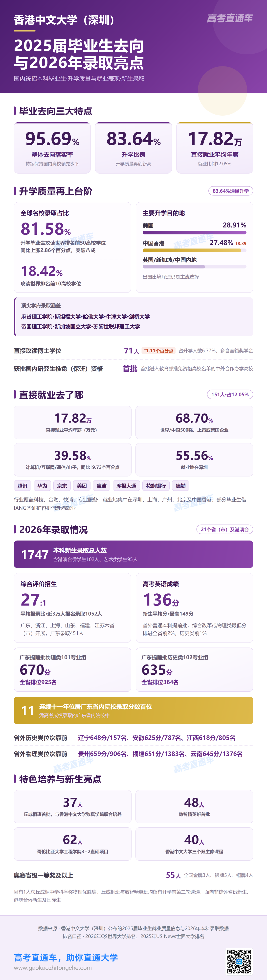Image resolution: width=267 pixels, height=980 pixels.
Task: Click the 39.58% 计算机/互联网 card
Action: (72, 459)
